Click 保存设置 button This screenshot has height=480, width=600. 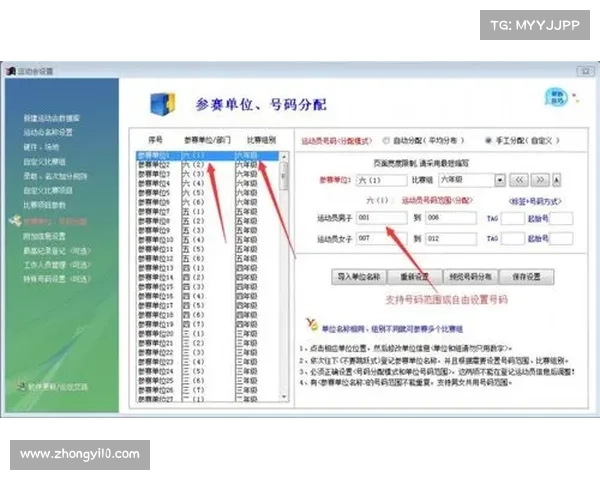[527, 277]
